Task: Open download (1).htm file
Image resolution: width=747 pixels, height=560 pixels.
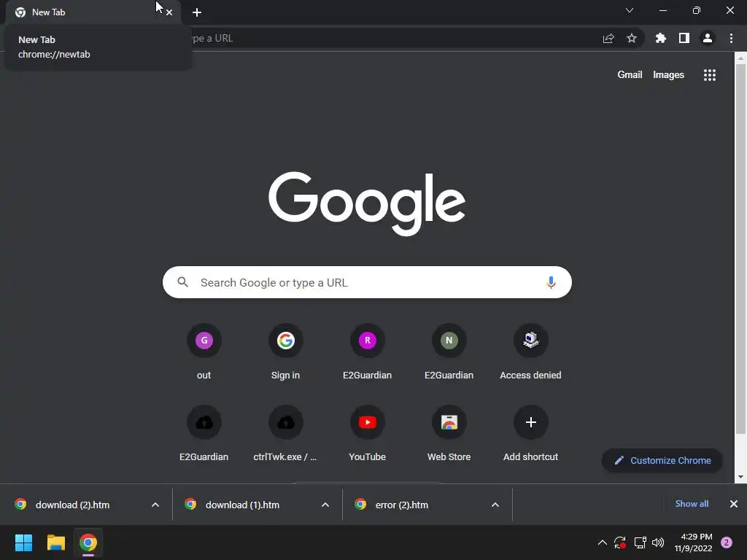Action: coord(241,505)
